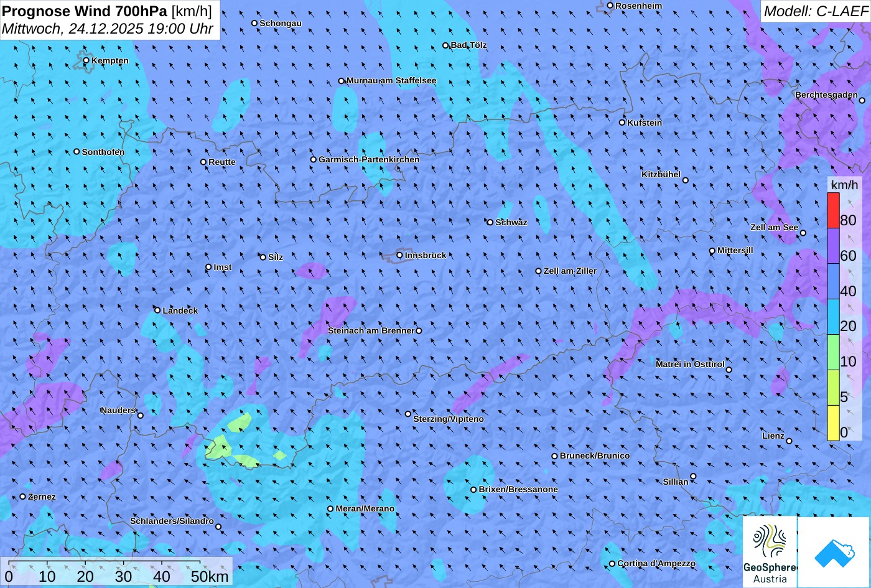
Task: Click the 'Murnau am Staffelsee' label
Action: pyautogui.click(x=391, y=81)
